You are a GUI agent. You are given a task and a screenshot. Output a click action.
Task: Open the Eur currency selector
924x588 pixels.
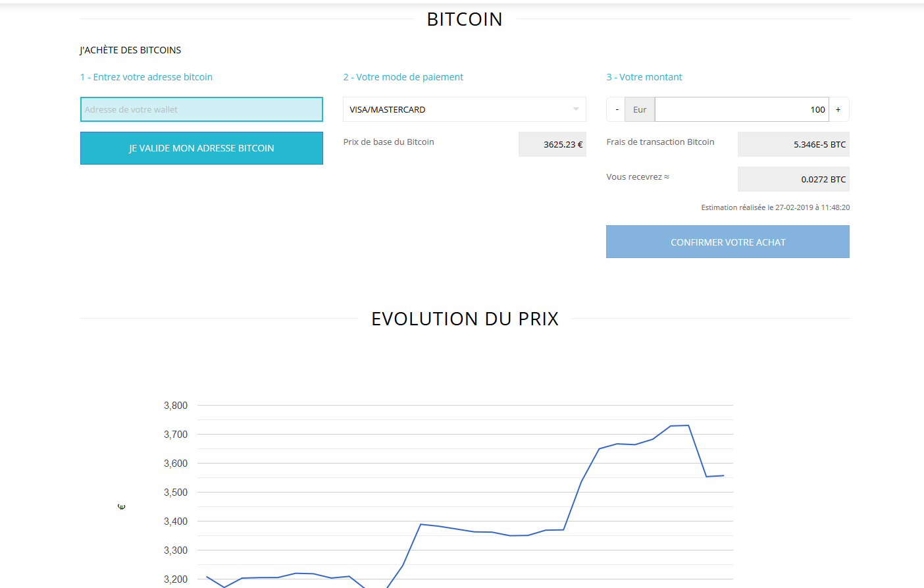(x=639, y=109)
